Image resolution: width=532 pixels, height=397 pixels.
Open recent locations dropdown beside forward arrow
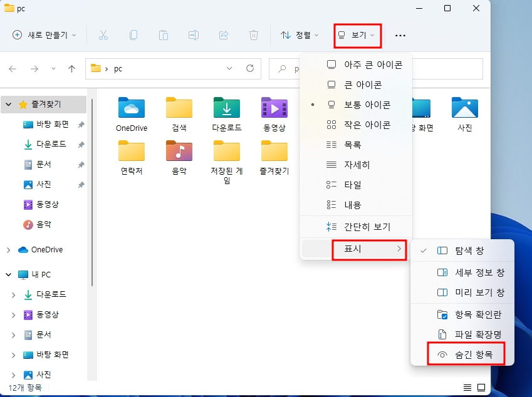click(53, 69)
